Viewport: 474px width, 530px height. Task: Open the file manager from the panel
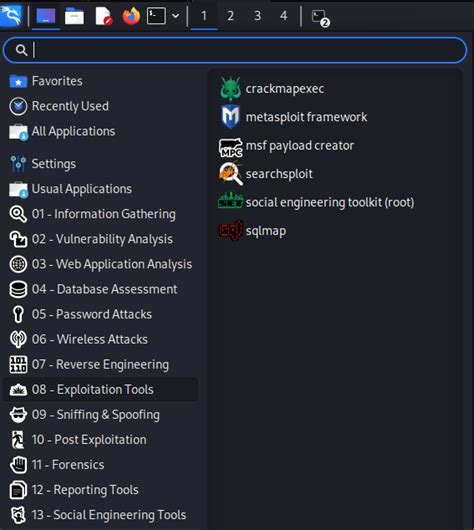(x=74, y=16)
